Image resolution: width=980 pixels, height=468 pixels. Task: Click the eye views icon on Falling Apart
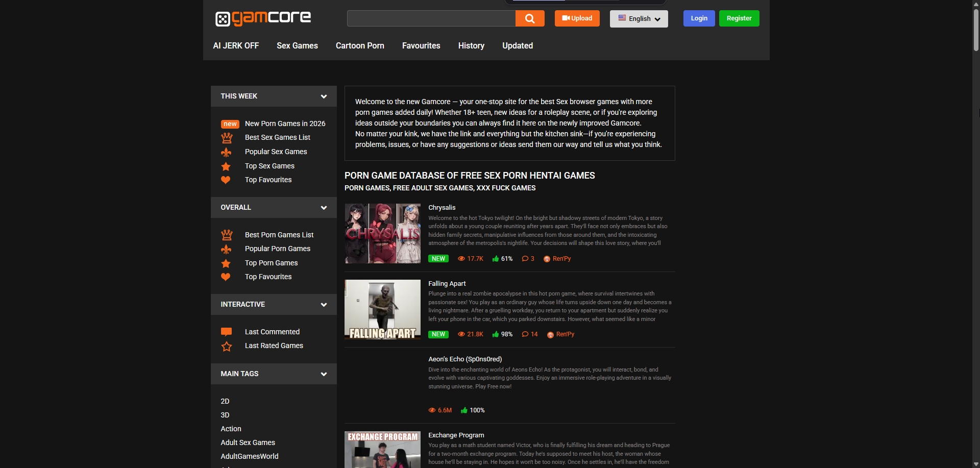click(461, 334)
